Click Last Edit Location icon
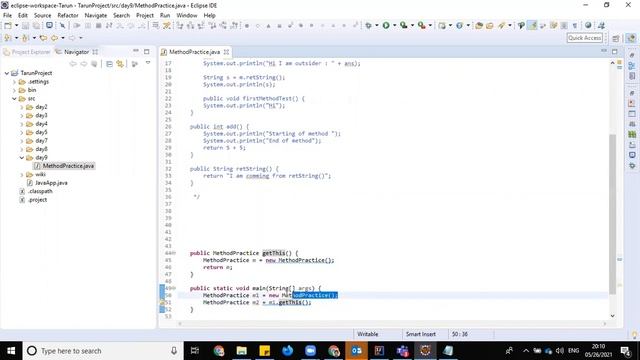Screen dimensions: 640x360 point(43,38)
